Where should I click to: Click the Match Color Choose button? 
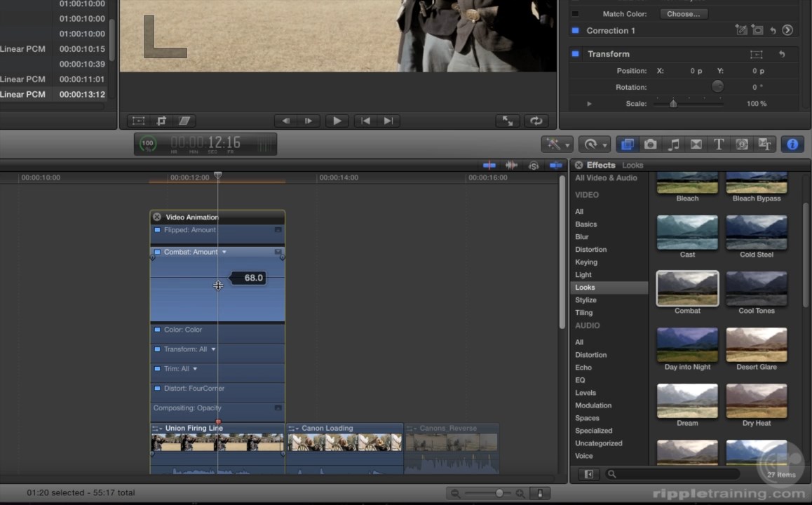tap(683, 14)
